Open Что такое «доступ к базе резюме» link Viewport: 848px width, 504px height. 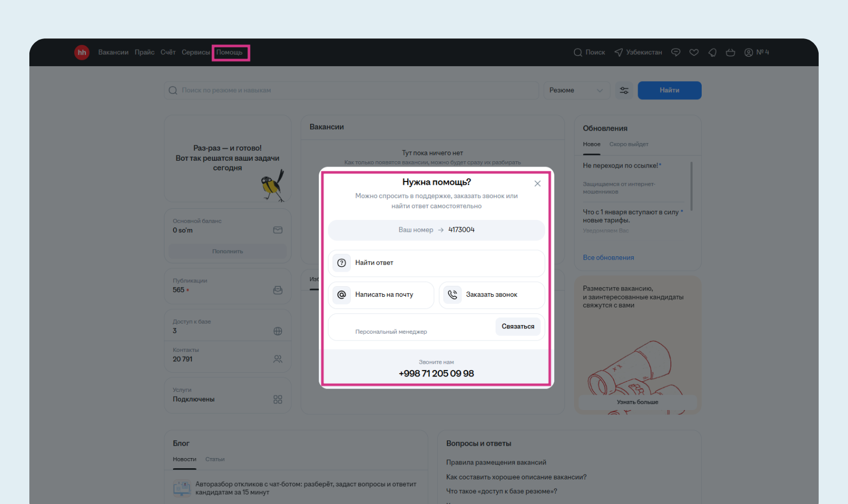click(501, 491)
